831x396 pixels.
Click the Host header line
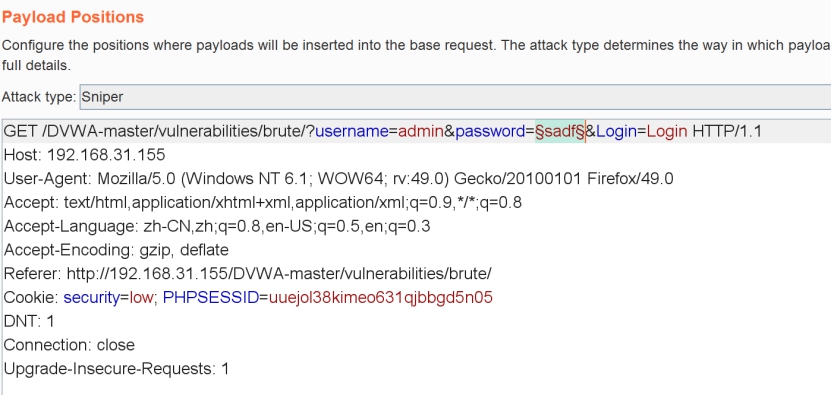pos(85,155)
